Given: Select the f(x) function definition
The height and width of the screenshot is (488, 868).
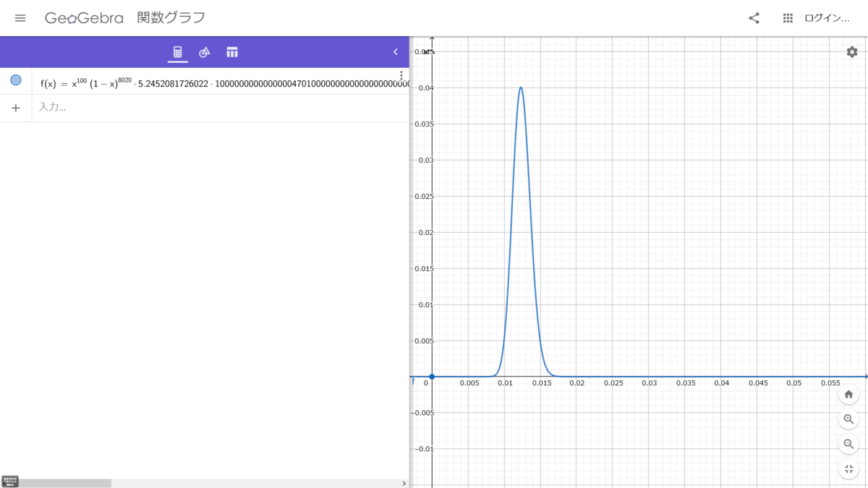Looking at the screenshot, I should [x=224, y=82].
